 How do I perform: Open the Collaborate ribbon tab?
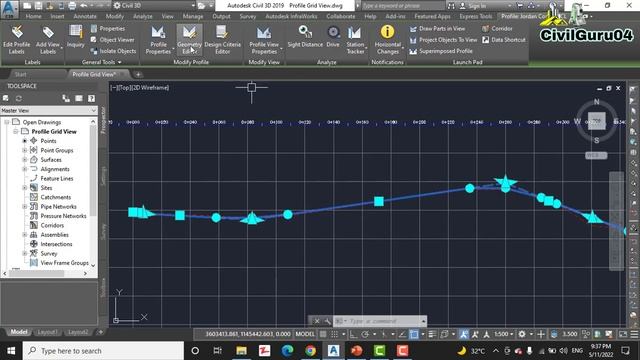341,16
